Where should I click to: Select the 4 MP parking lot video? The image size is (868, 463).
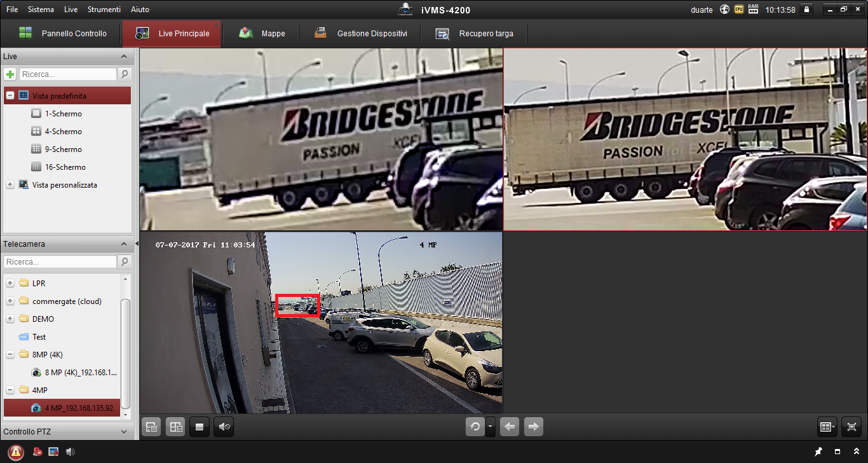coord(321,322)
